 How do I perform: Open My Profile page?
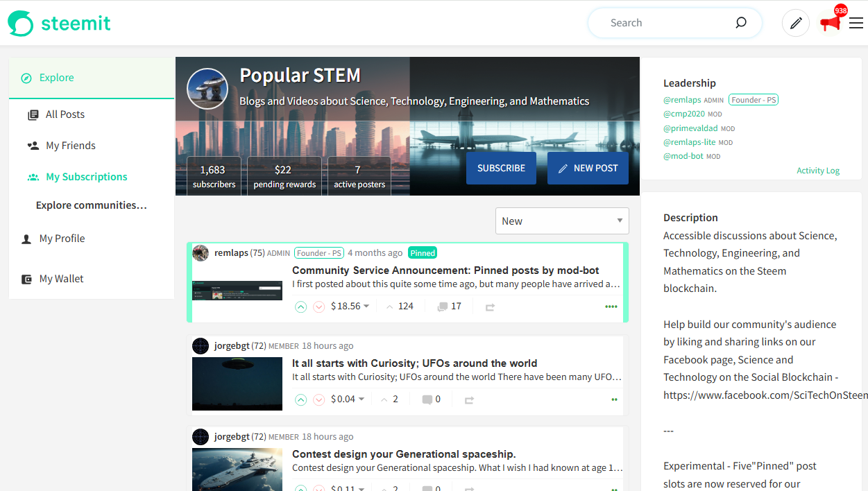coord(62,239)
